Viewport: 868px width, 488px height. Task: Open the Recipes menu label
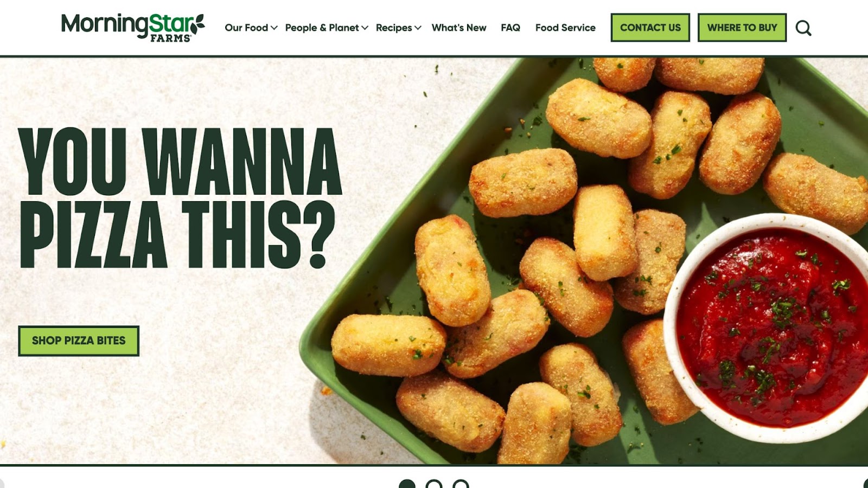pyautogui.click(x=394, y=28)
